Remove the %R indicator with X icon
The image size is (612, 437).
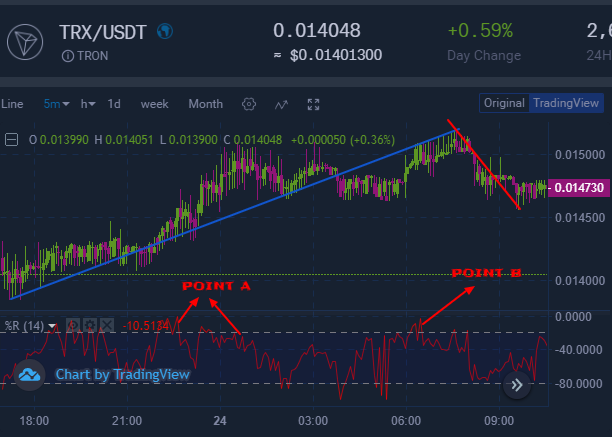[107, 325]
